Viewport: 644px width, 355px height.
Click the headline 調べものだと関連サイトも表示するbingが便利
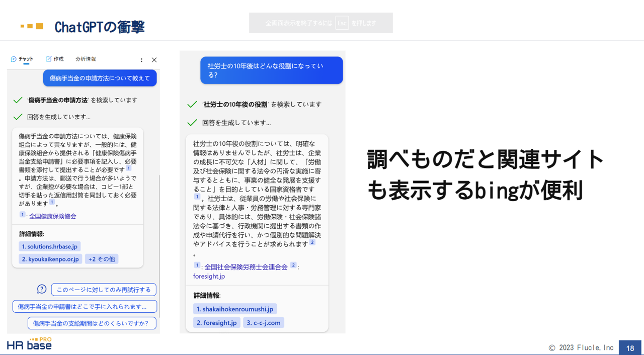pos(486,174)
